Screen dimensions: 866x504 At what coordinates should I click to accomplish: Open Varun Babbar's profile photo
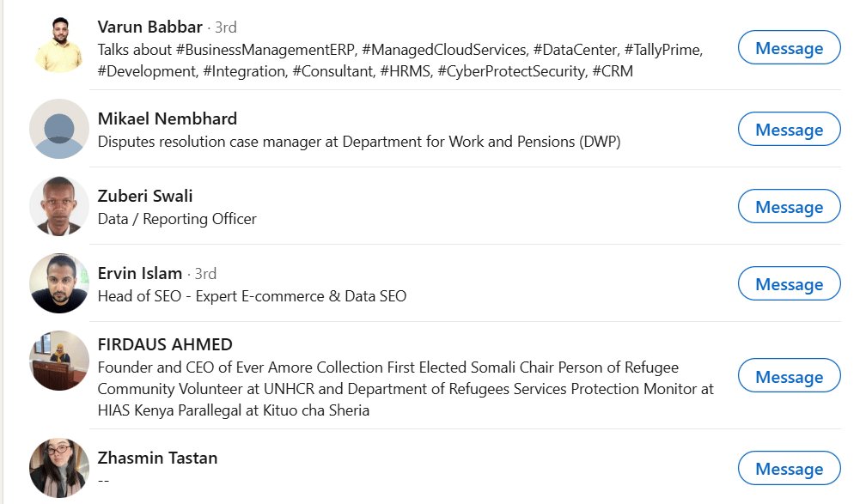click(59, 43)
